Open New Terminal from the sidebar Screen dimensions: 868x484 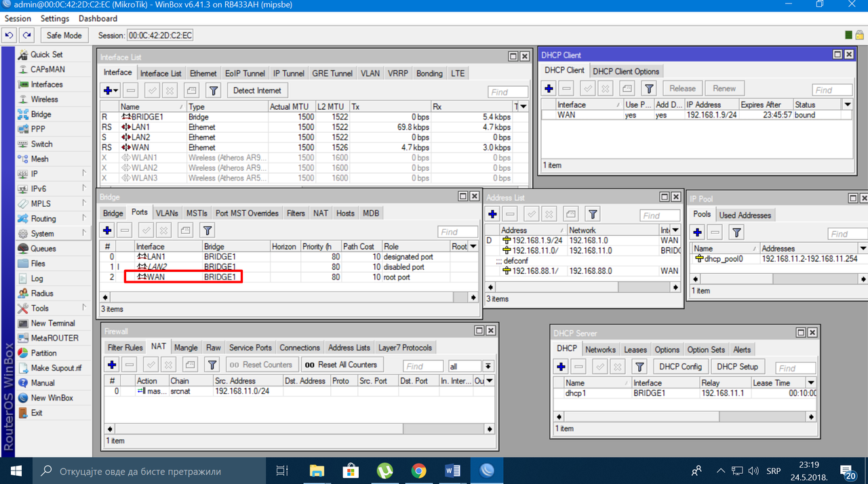click(x=53, y=323)
